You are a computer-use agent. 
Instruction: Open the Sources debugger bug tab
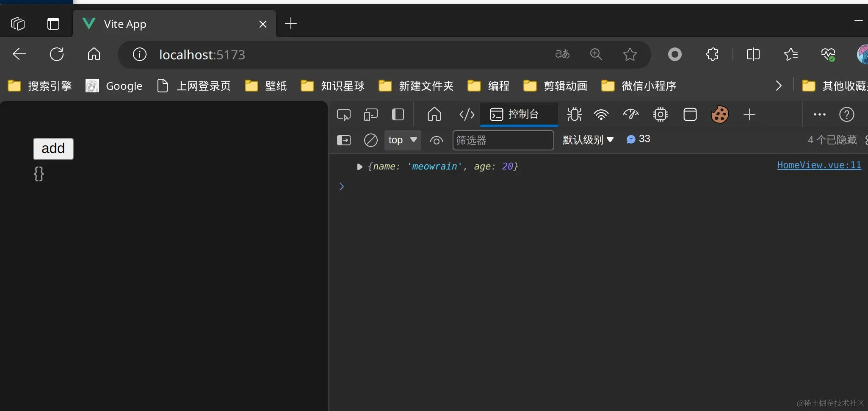(x=575, y=115)
